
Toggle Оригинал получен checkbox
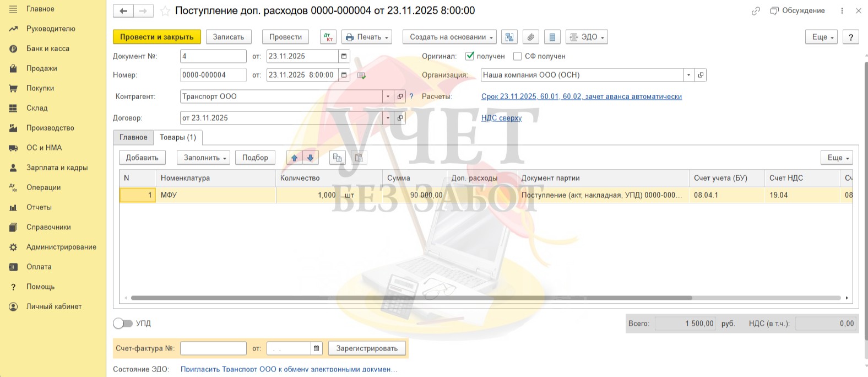pos(470,56)
